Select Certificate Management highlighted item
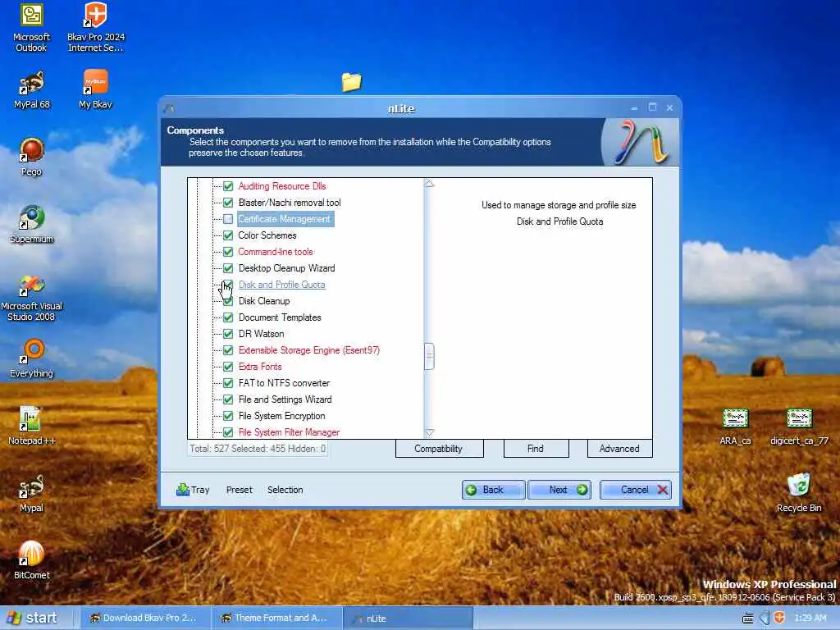840x630 pixels. pos(285,219)
